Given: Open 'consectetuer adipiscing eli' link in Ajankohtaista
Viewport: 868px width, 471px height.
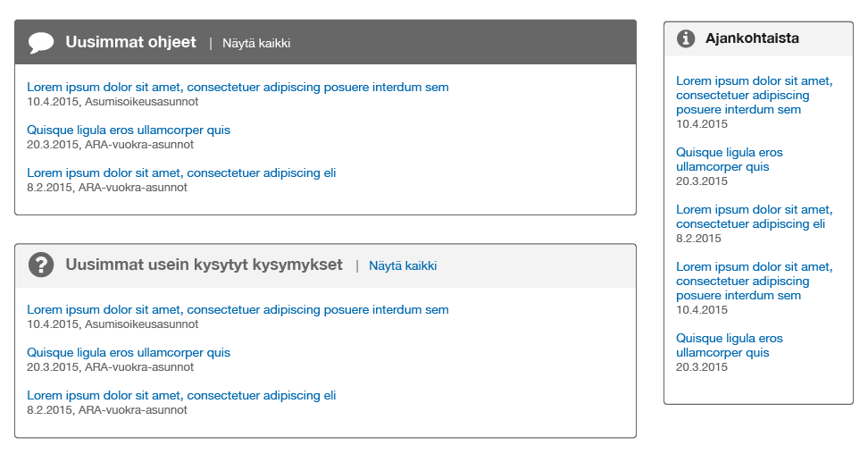Looking at the screenshot, I should coord(754,216).
